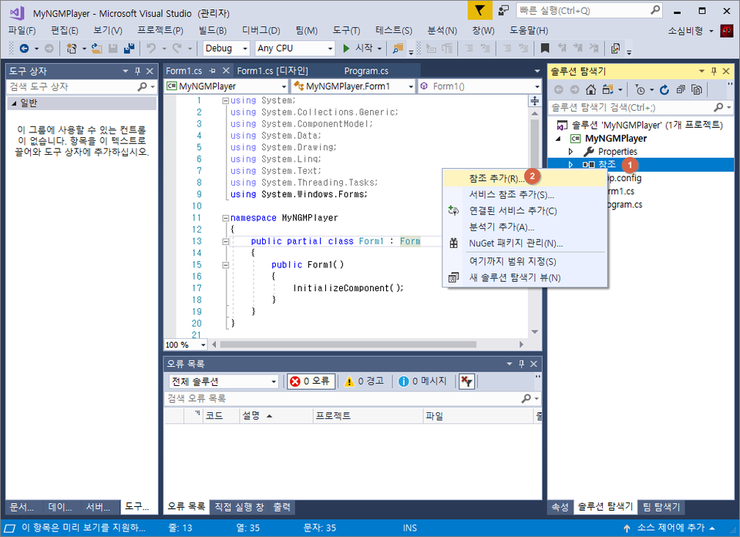Click the new Solution Explorer view icon

pyautogui.click(x=454, y=277)
